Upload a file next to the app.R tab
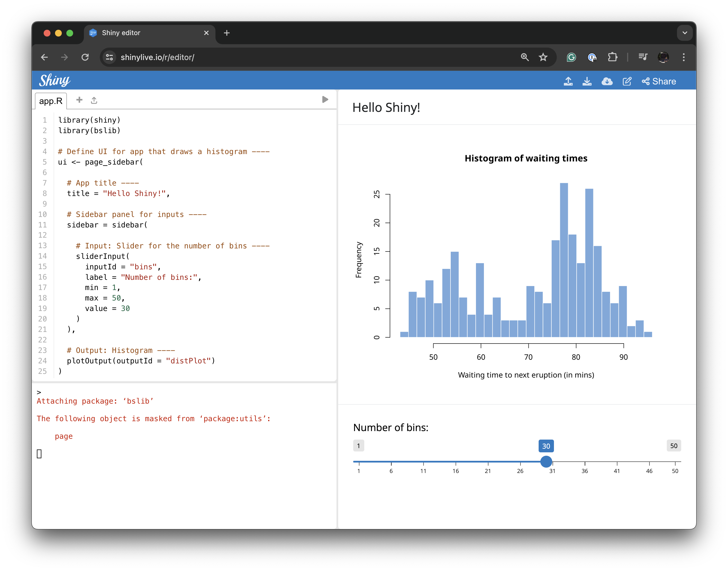 point(94,100)
